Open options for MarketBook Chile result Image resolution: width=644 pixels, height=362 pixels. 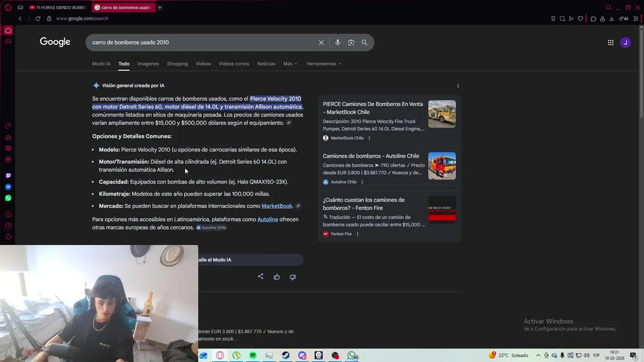click(x=369, y=138)
